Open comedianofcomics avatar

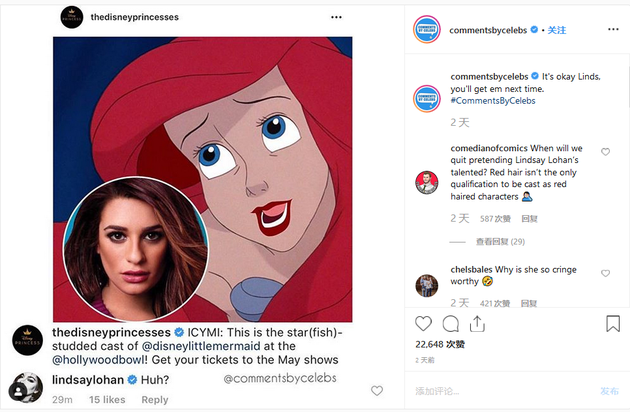click(427, 182)
